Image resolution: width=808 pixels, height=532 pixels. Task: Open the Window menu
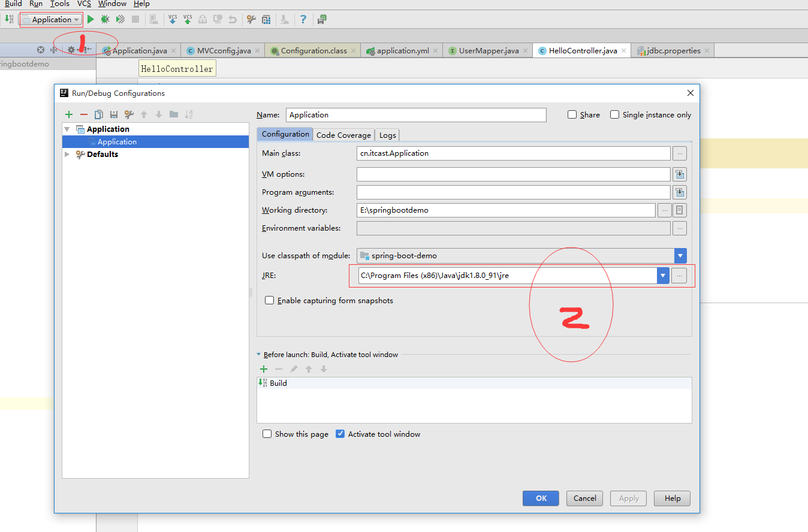113,4
